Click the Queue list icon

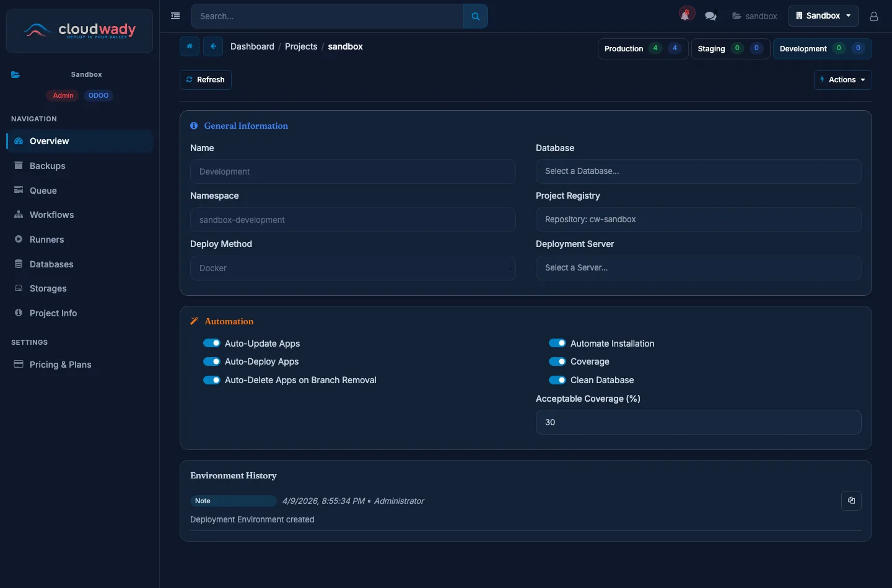(19, 190)
